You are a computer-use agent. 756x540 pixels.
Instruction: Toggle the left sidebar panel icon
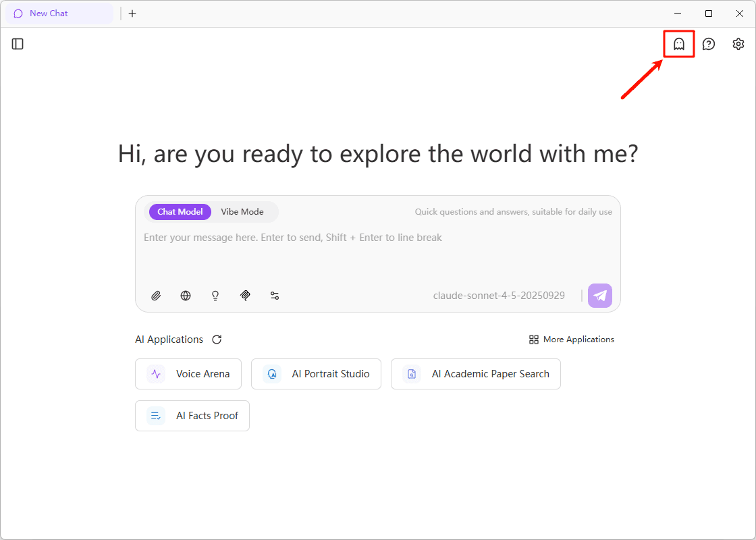pyautogui.click(x=18, y=44)
